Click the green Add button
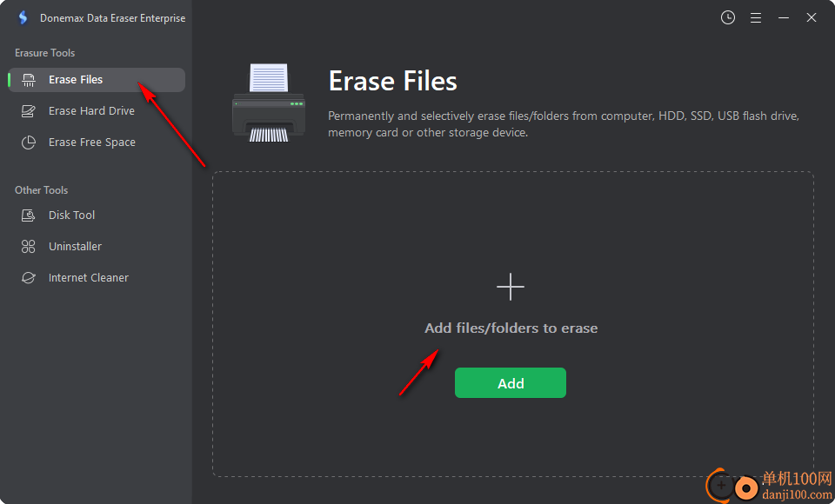Screen dimensions: 835x504 (x=511, y=382)
